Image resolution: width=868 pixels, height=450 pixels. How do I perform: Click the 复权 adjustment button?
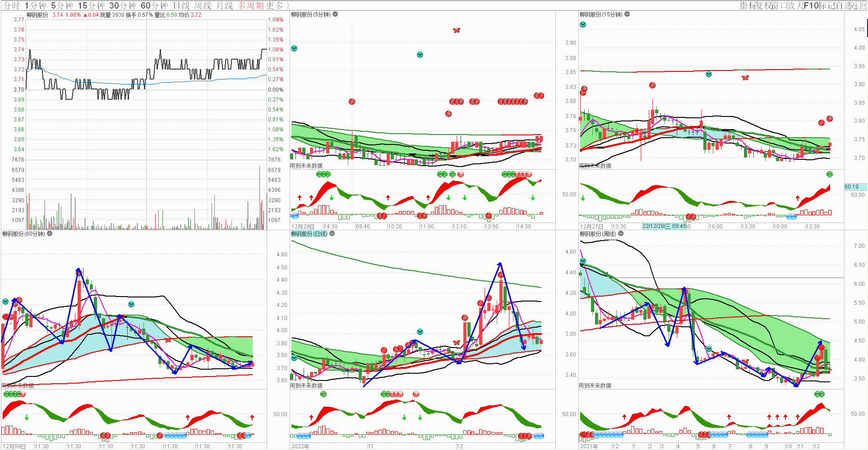[764, 5]
